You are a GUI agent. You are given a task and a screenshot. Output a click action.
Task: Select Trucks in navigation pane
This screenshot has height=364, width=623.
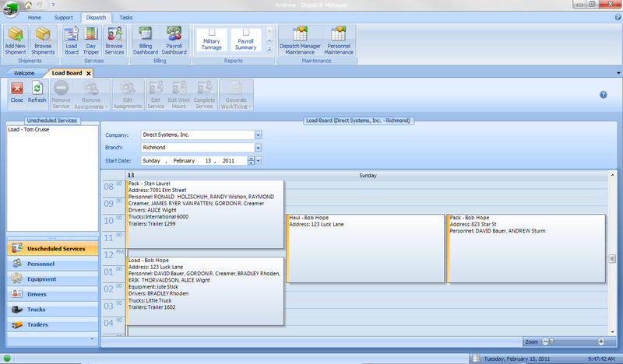(x=52, y=310)
